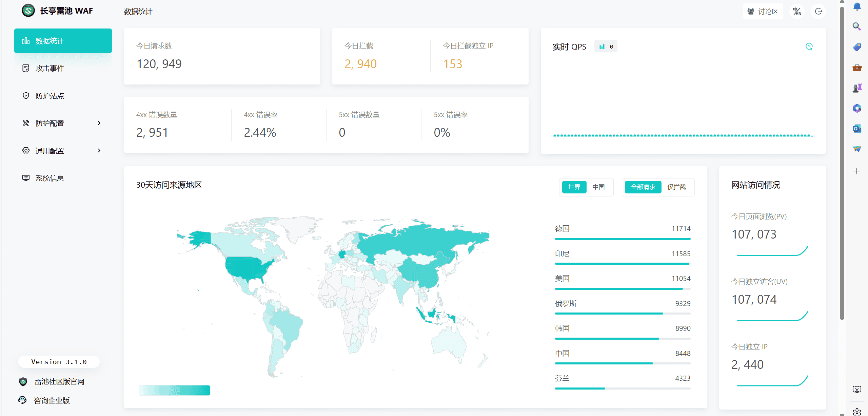Click the logout icon in header
The image size is (868, 416).
point(818,12)
